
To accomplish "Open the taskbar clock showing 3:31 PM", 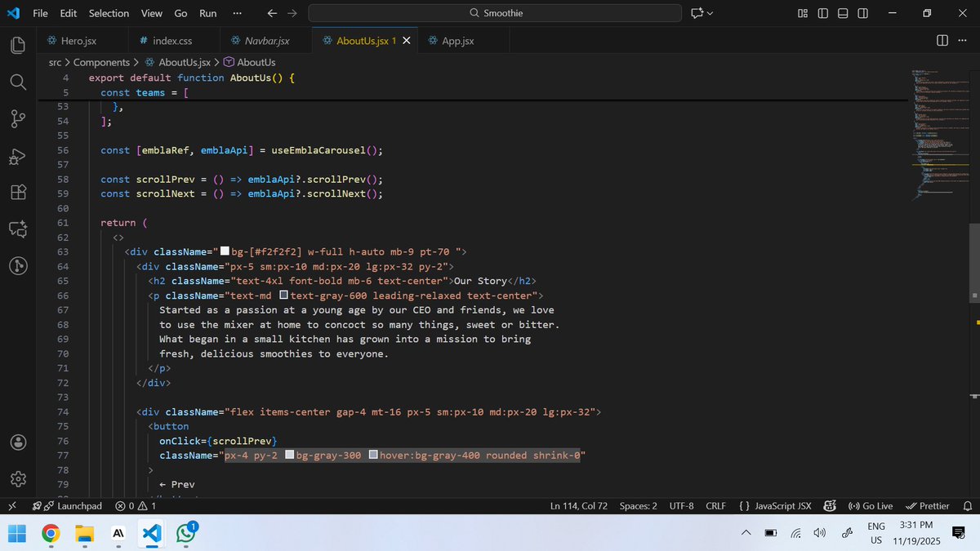I will pos(917,533).
